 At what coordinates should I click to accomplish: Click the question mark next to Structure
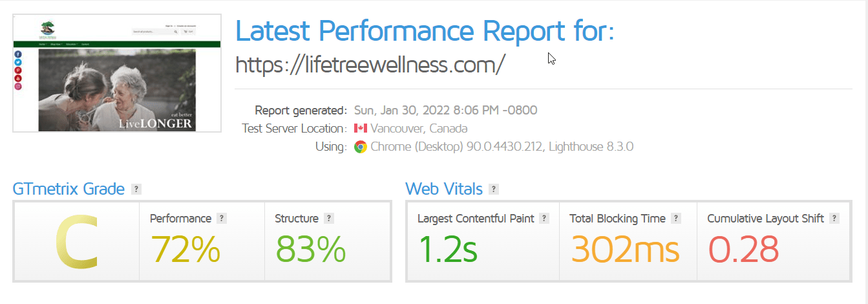tap(328, 219)
